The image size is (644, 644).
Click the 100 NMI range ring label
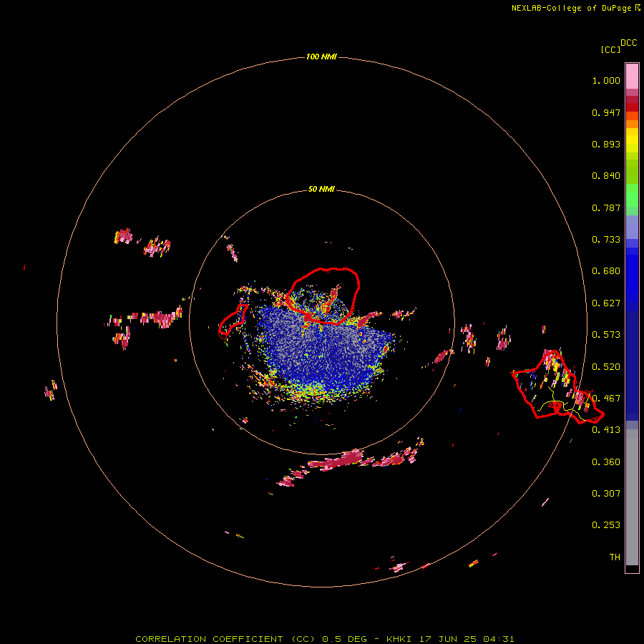coord(321,57)
